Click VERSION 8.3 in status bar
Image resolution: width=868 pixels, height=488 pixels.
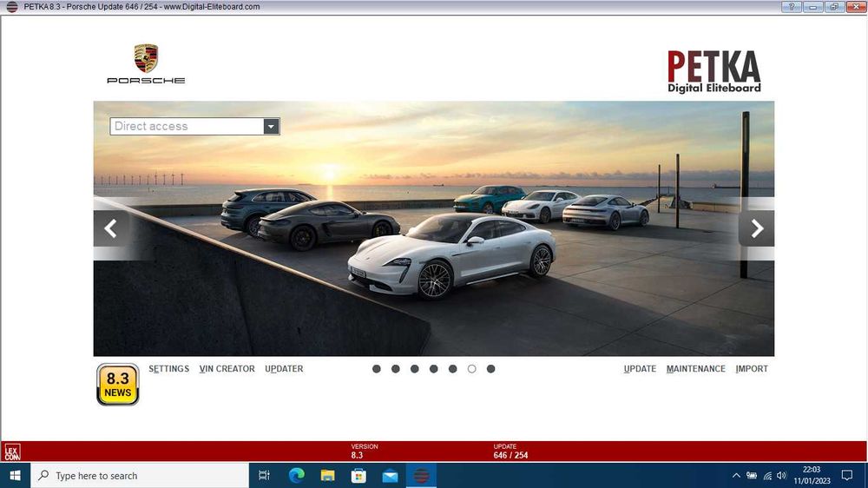[x=365, y=451]
